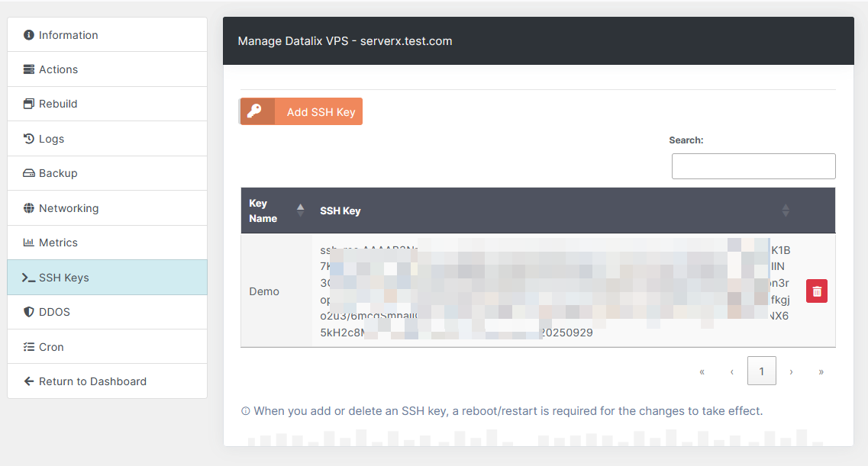The image size is (868, 466).
Task: Click the key icon beside Add SSH Key
Action: pyautogui.click(x=255, y=111)
